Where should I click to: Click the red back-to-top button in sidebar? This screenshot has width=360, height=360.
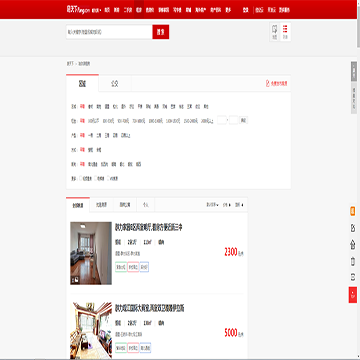point(353,295)
